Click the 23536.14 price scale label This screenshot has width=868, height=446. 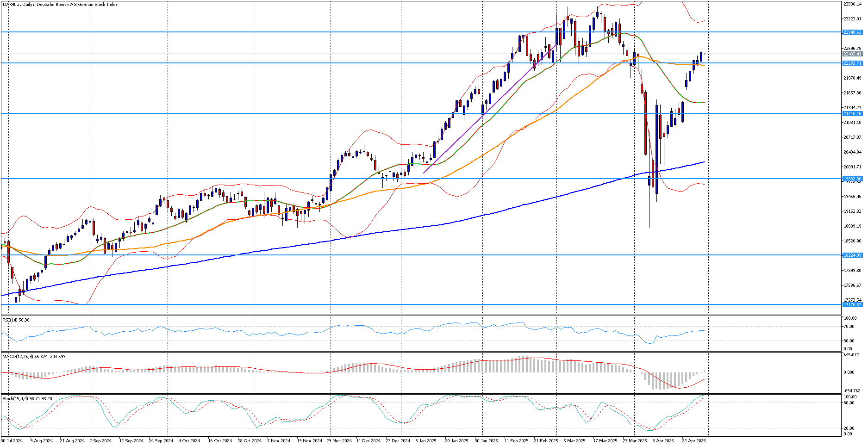tap(852, 4)
